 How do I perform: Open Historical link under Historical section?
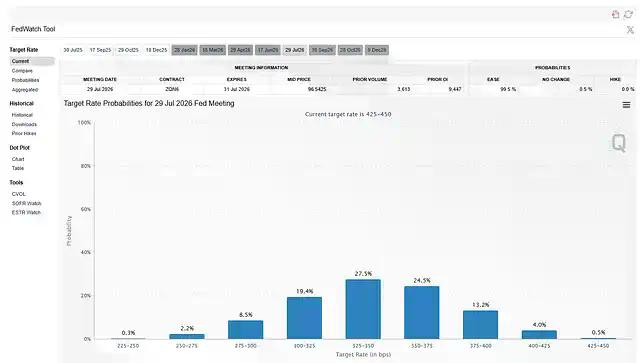point(22,115)
